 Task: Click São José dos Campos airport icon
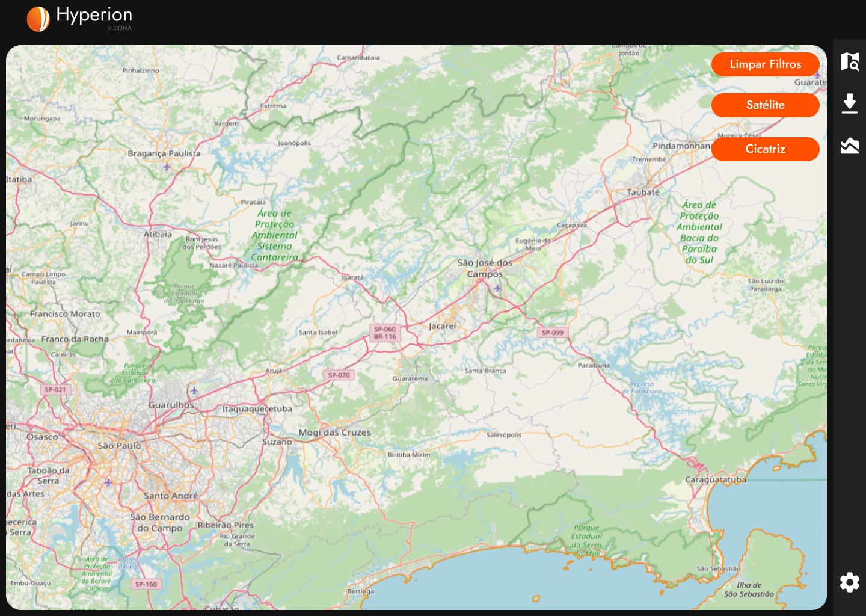coord(497,288)
